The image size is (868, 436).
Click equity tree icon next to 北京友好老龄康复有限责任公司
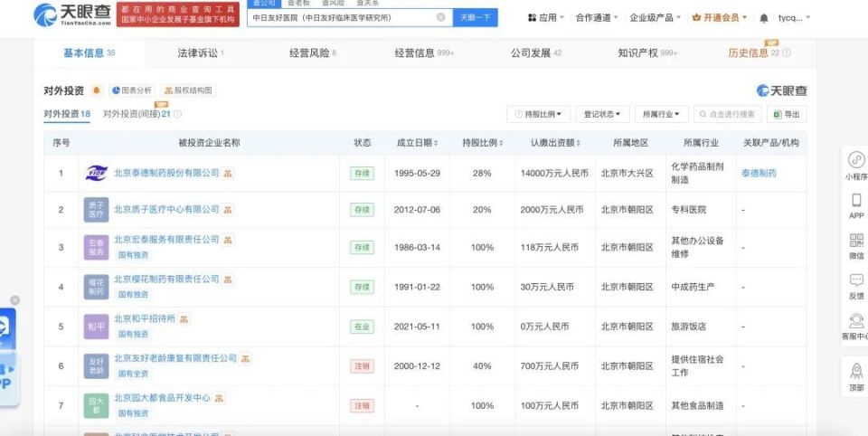245,358
